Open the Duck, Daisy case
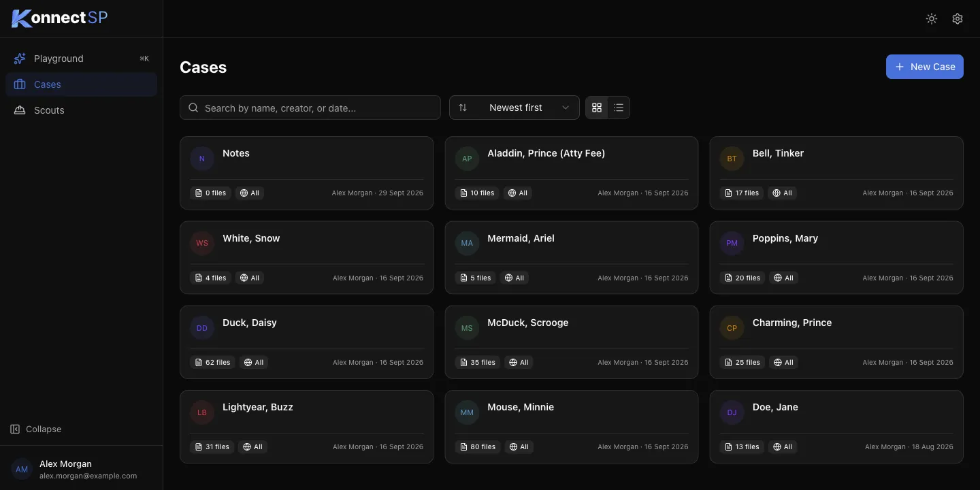This screenshot has width=980, height=490. click(x=306, y=342)
